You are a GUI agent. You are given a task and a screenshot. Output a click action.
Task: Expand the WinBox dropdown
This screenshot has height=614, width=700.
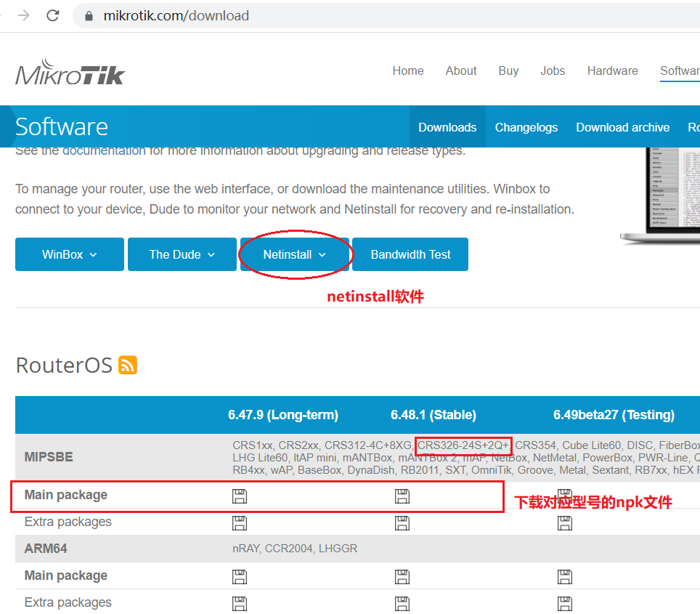point(70,254)
